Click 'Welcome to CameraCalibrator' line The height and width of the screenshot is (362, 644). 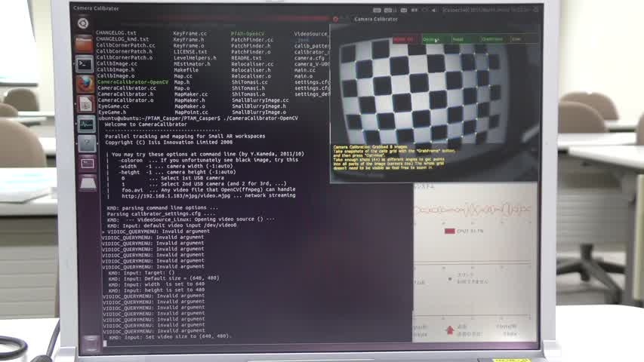point(146,124)
